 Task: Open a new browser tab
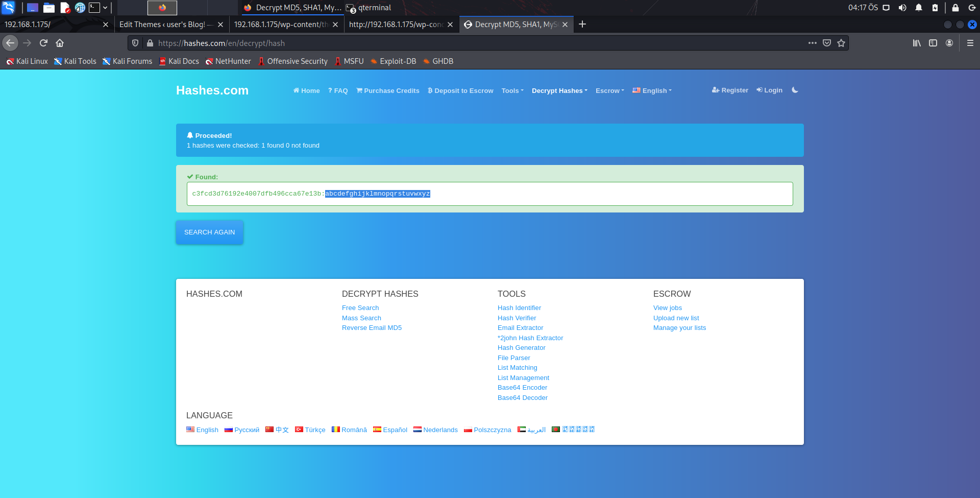(582, 24)
